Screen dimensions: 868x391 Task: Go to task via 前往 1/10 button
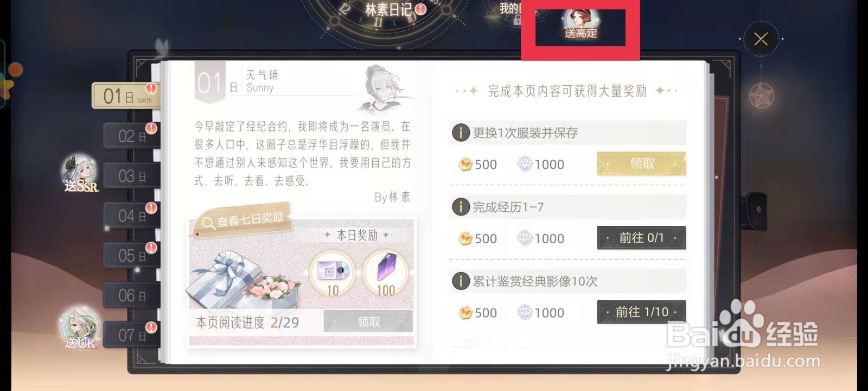pos(641,312)
